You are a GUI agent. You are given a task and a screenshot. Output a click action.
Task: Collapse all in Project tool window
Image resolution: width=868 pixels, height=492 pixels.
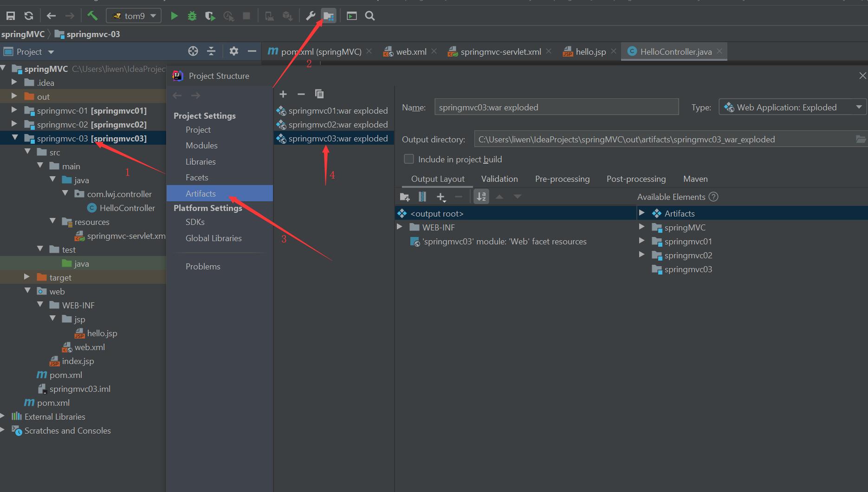211,51
